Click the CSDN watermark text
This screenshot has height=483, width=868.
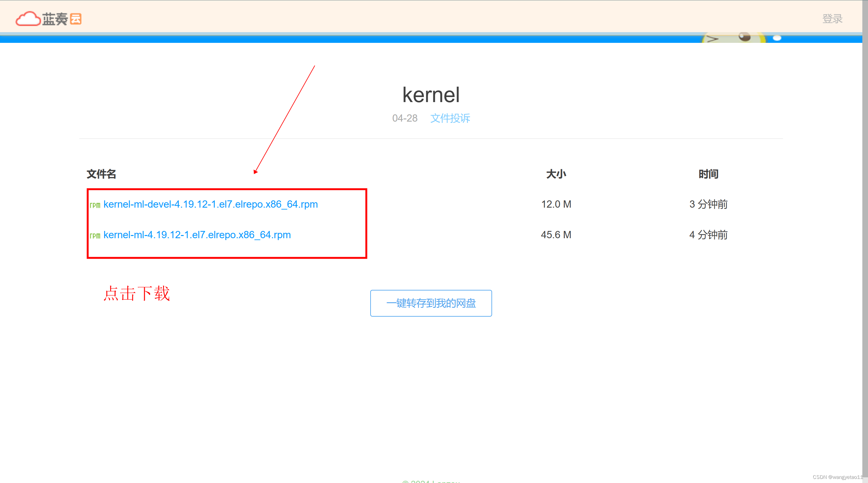click(x=836, y=477)
